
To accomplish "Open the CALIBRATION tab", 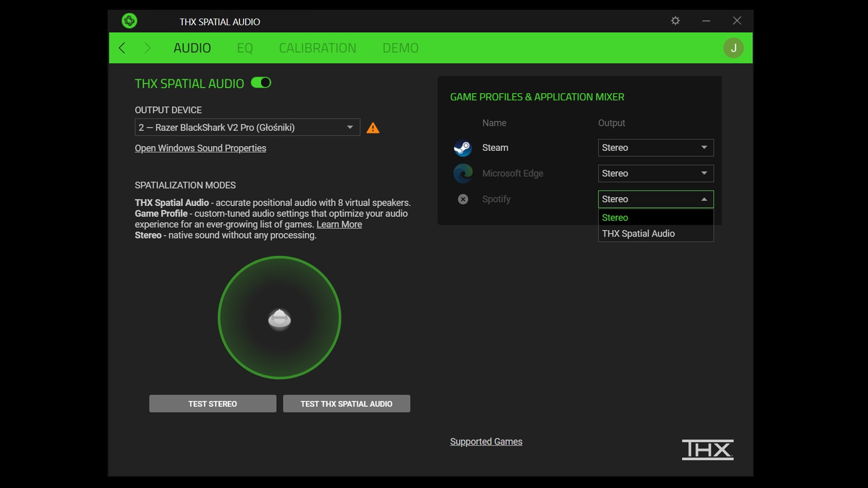I will (x=317, y=48).
